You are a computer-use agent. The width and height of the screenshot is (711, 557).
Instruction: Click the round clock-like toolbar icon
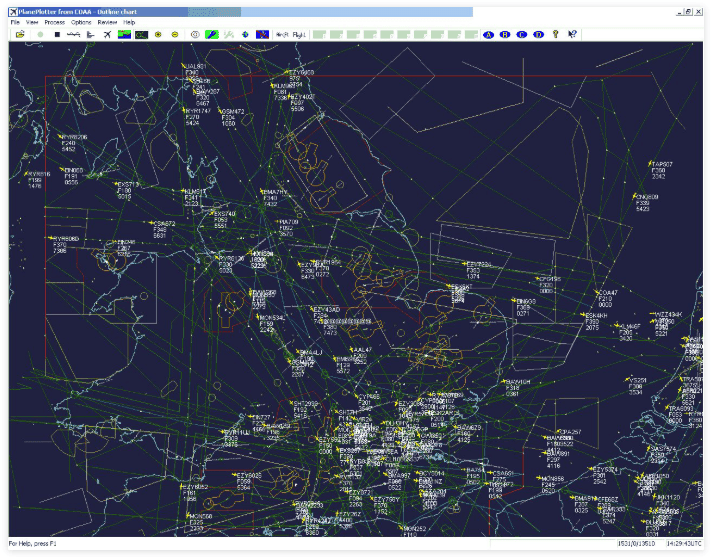click(x=195, y=34)
